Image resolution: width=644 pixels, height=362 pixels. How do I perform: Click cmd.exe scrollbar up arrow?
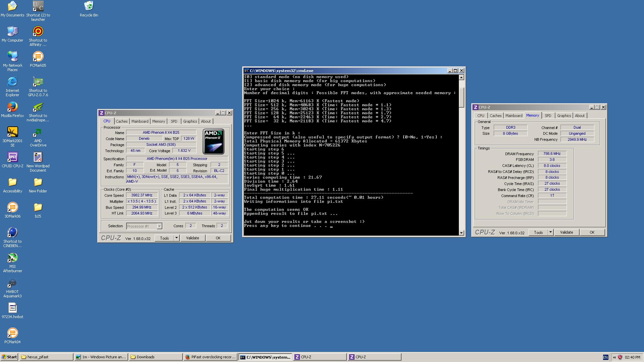[461, 77]
